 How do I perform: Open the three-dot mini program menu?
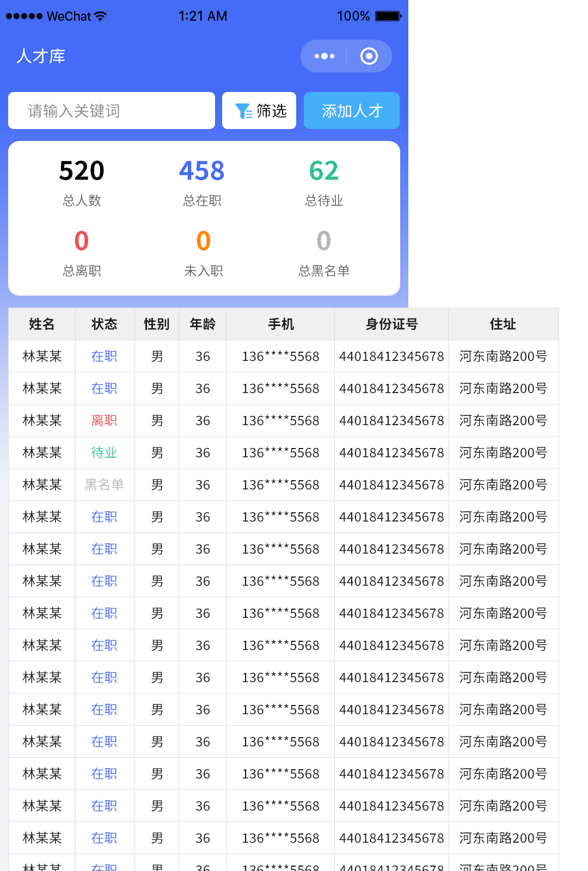[x=324, y=56]
